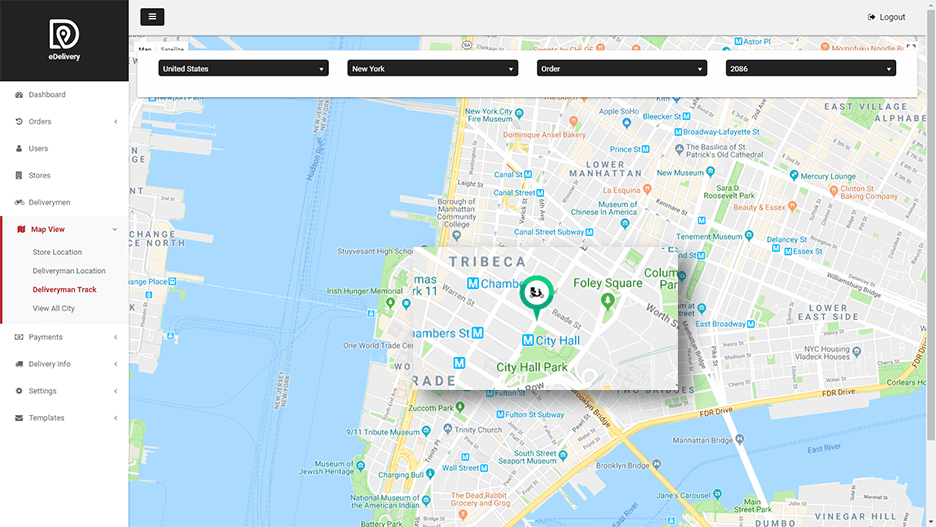Open the Order type dropdown

[622, 69]
